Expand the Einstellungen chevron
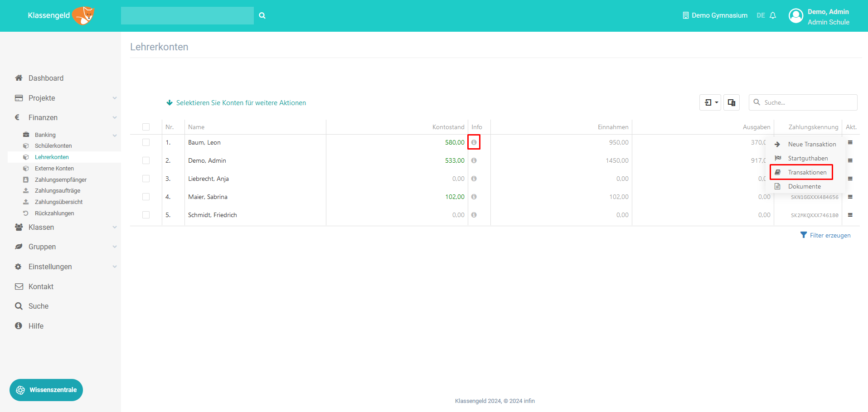This screenshot has width=868, height=412. coord(115,267)
